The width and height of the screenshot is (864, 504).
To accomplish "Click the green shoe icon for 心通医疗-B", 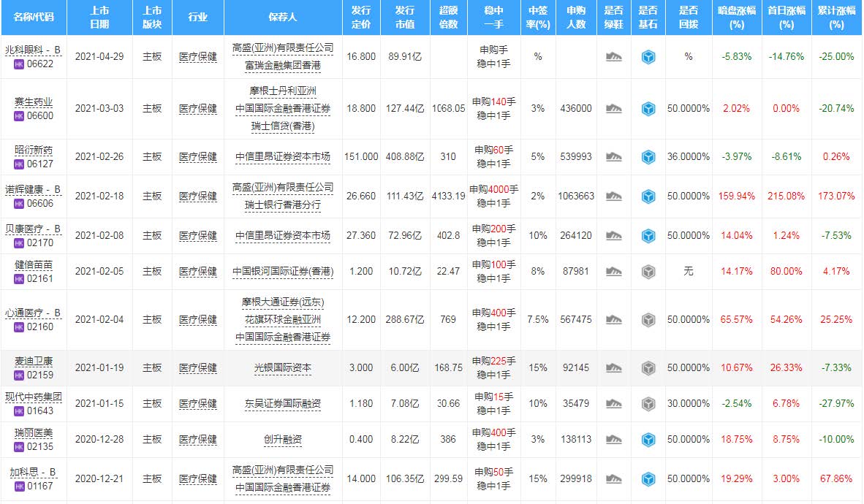I will point(613,320).
